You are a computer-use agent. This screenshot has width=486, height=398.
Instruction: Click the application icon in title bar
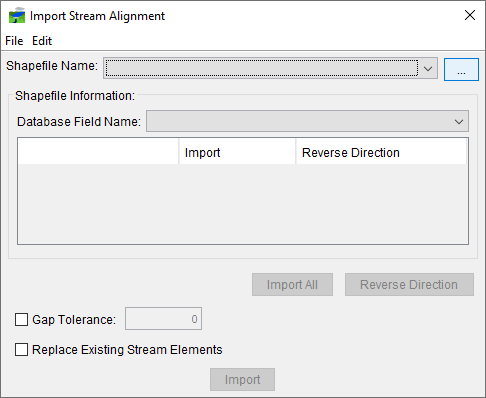[x=17, y=15]
